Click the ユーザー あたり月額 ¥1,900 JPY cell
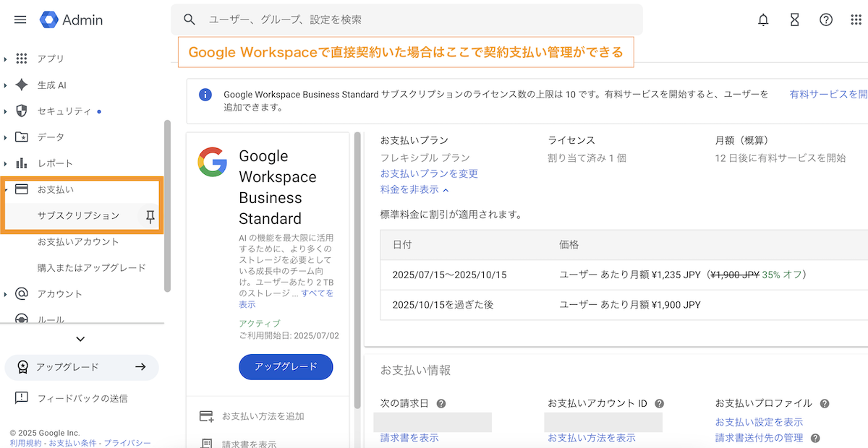The width and height of the screenshot is (868, 448). tap(630, 304)
